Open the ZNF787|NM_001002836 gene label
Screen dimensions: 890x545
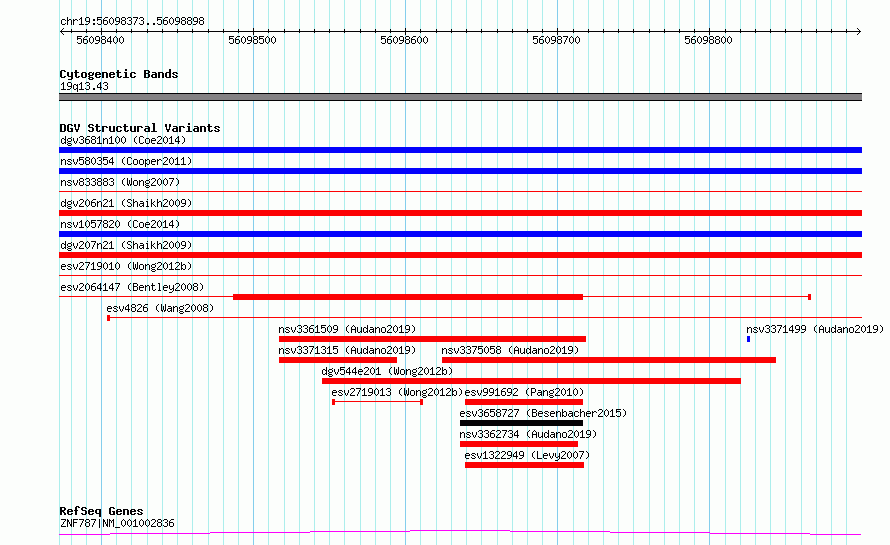(x=117, y=523)
